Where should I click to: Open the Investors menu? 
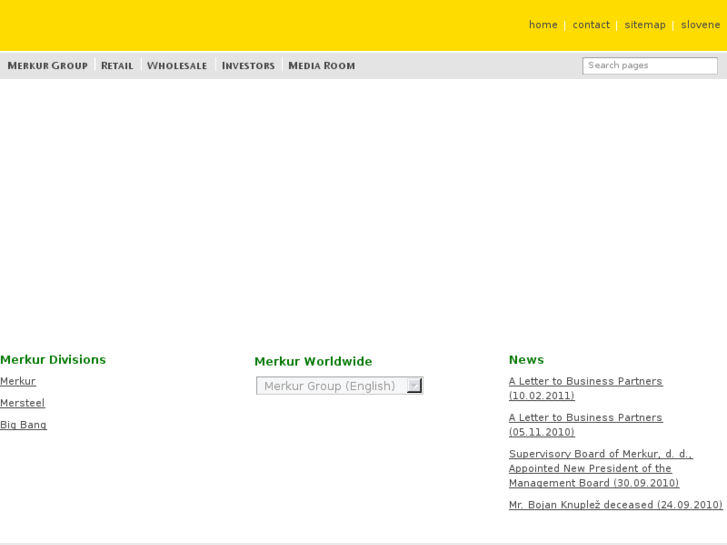tap(248, 65)
